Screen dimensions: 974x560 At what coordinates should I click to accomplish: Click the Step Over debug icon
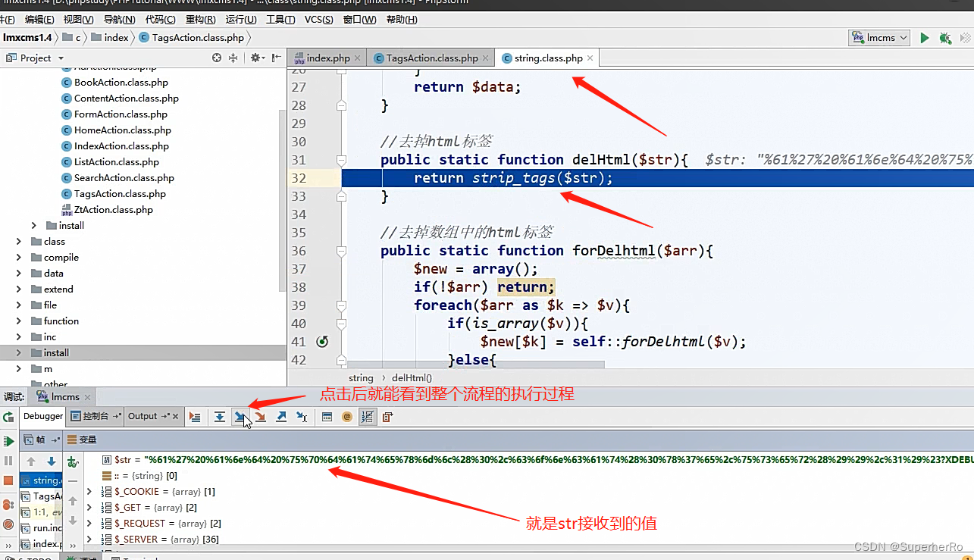tap(219, 417)
